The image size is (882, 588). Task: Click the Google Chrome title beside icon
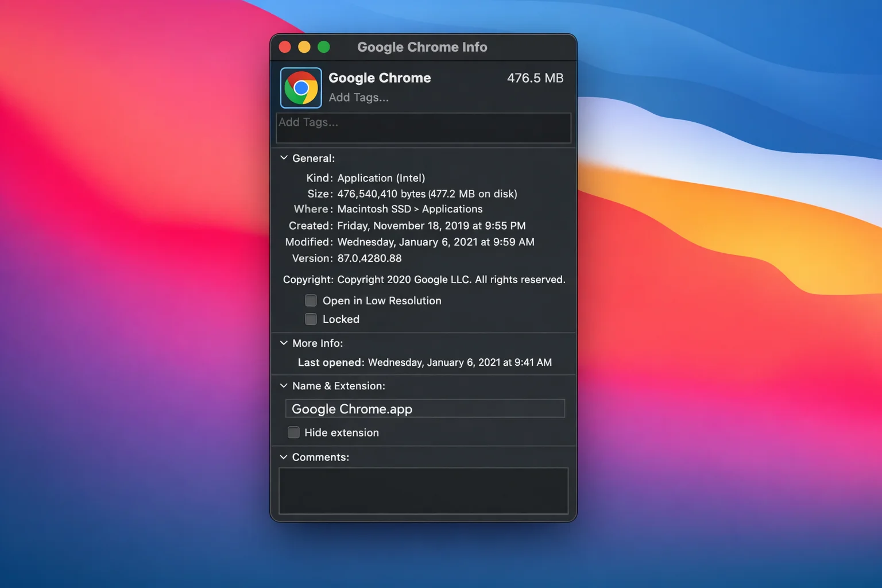[x=380, y=78]
